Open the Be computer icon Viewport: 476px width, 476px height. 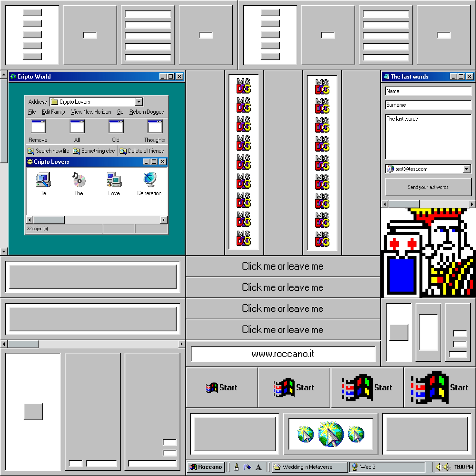(43, 180)
